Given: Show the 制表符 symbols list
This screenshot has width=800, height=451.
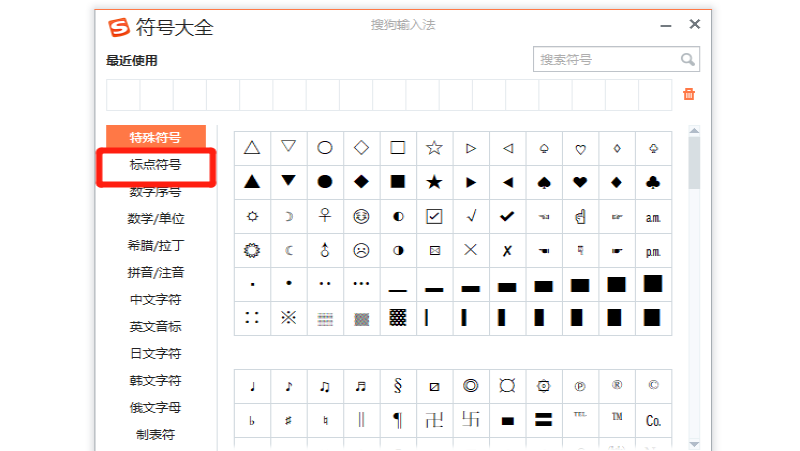Looking at the screenshot, I should 156,434.
